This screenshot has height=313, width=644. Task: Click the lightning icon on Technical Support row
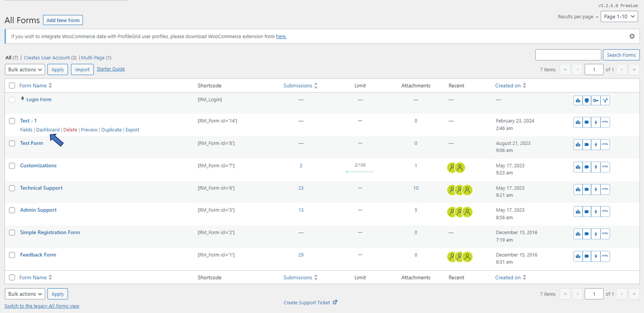tap(596, 189)
